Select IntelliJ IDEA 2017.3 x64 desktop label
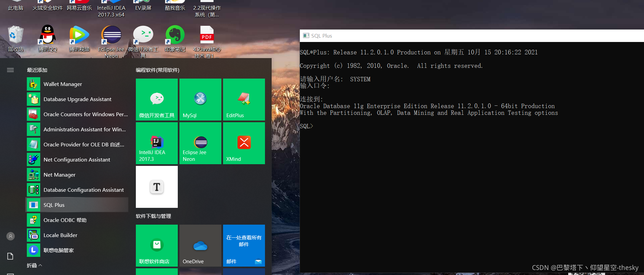The width and height of the screenshot is (644, 275). (111, 11)
